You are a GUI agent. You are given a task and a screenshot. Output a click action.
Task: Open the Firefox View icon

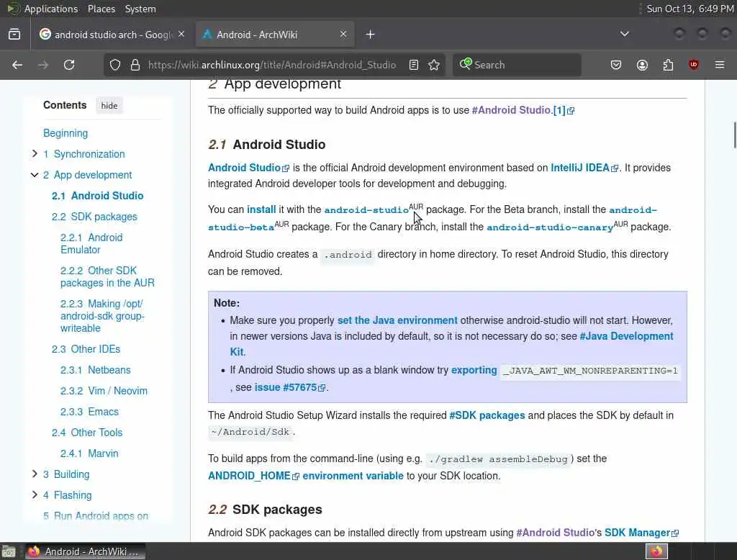[14, 35]
